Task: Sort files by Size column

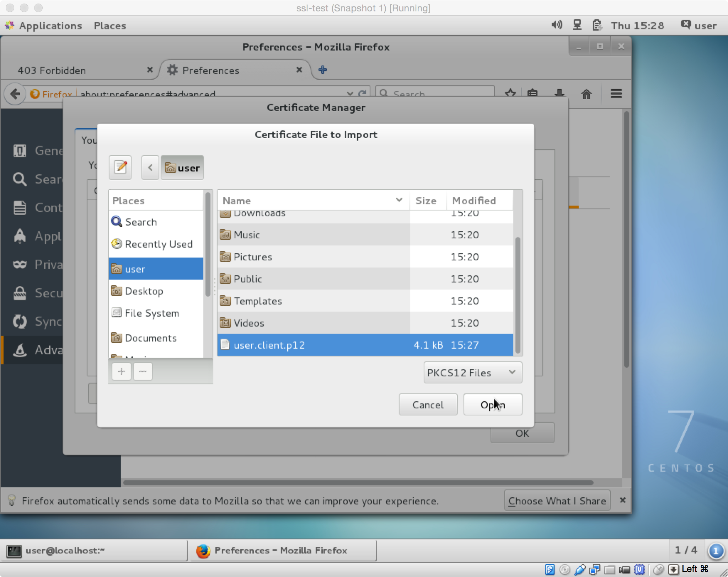Action: click(428, 201)
